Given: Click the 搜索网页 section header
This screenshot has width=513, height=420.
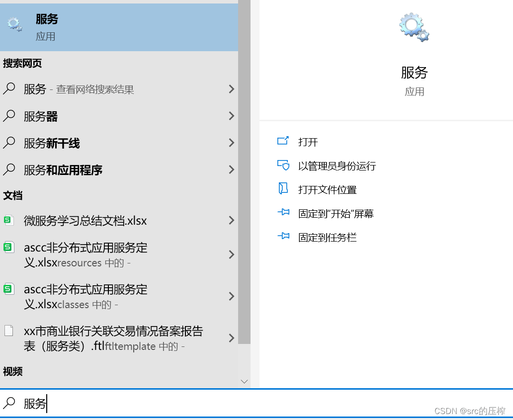Looking at the screenshot, I should tap(22, 63).
